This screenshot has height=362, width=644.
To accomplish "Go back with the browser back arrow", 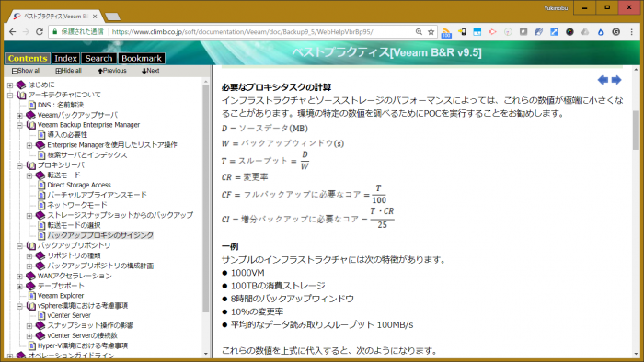I will click(x=12, y=32).
